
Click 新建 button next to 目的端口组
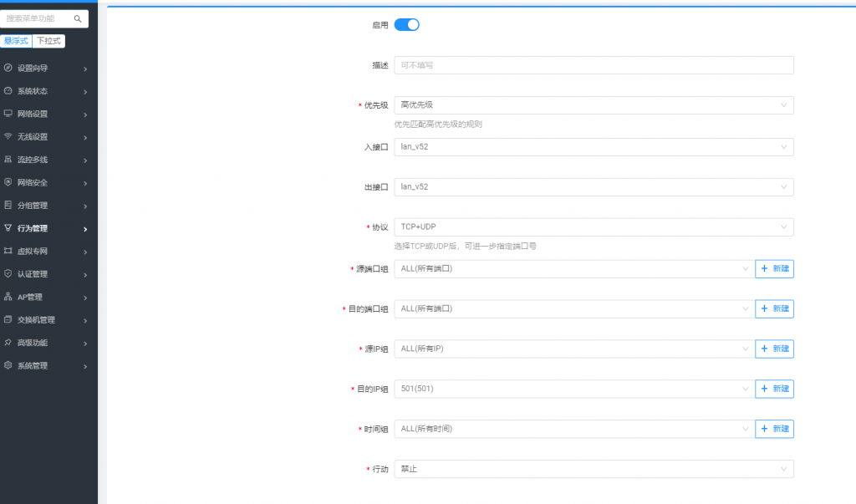775,308
